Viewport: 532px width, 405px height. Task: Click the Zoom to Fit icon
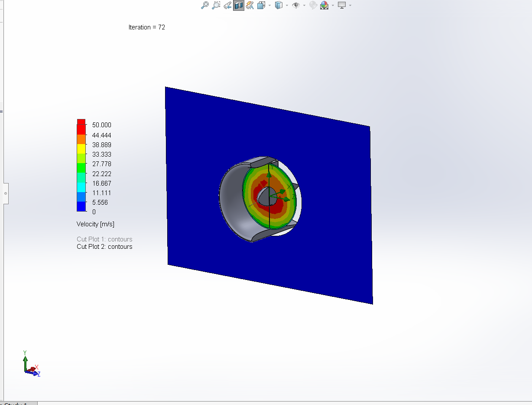[205, 5]
